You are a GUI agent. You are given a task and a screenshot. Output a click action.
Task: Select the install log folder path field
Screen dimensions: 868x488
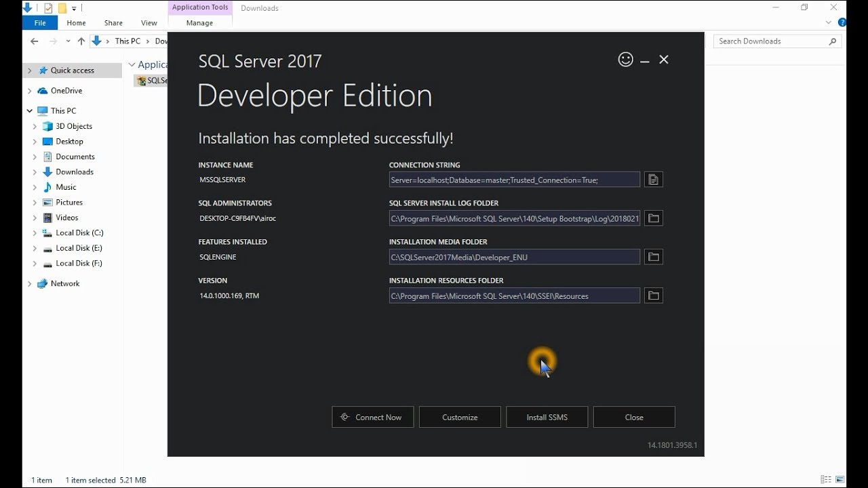pos(515,218)
